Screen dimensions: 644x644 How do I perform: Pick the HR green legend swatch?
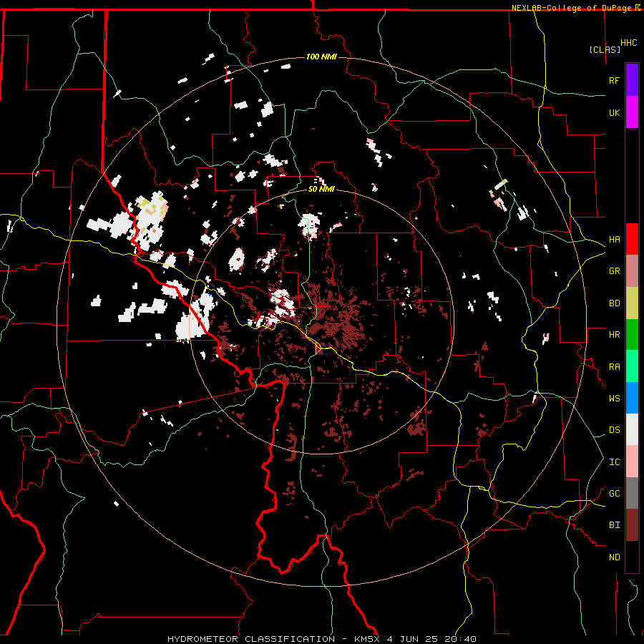tap(632, 335)
